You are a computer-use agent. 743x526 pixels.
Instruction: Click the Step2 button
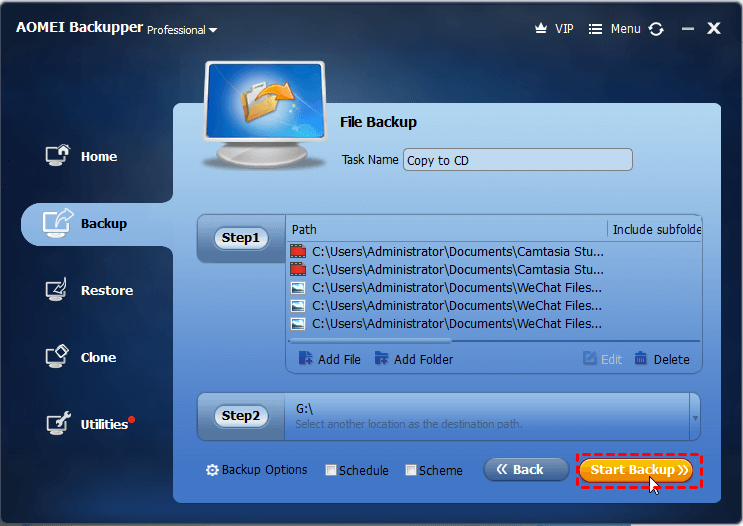(241, 416)
